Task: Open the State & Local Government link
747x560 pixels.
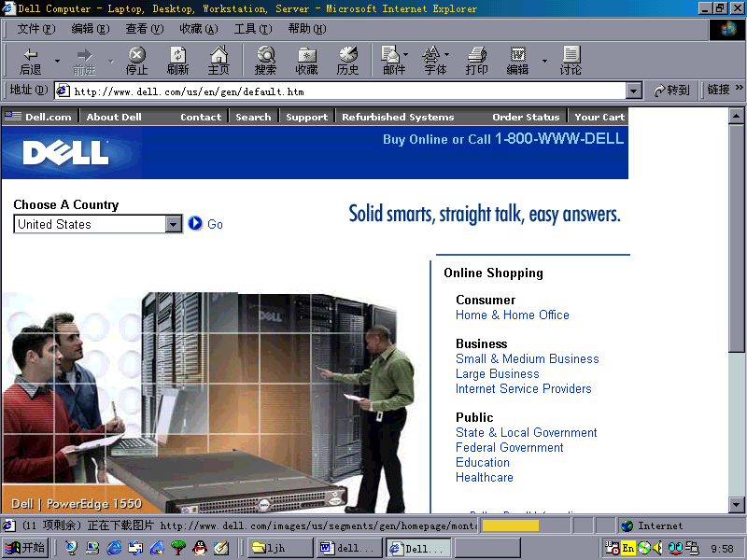Action: point(526,432)
